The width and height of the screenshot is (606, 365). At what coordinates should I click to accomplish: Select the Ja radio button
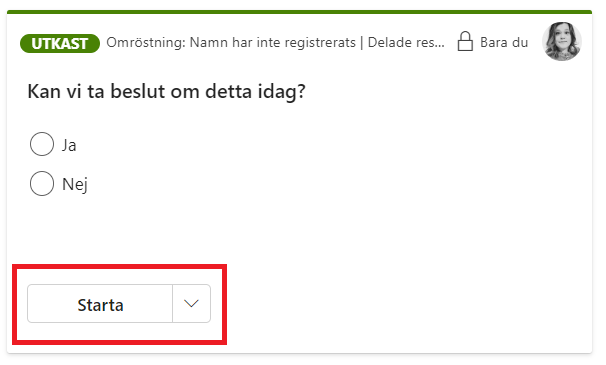tap(42, 144)
